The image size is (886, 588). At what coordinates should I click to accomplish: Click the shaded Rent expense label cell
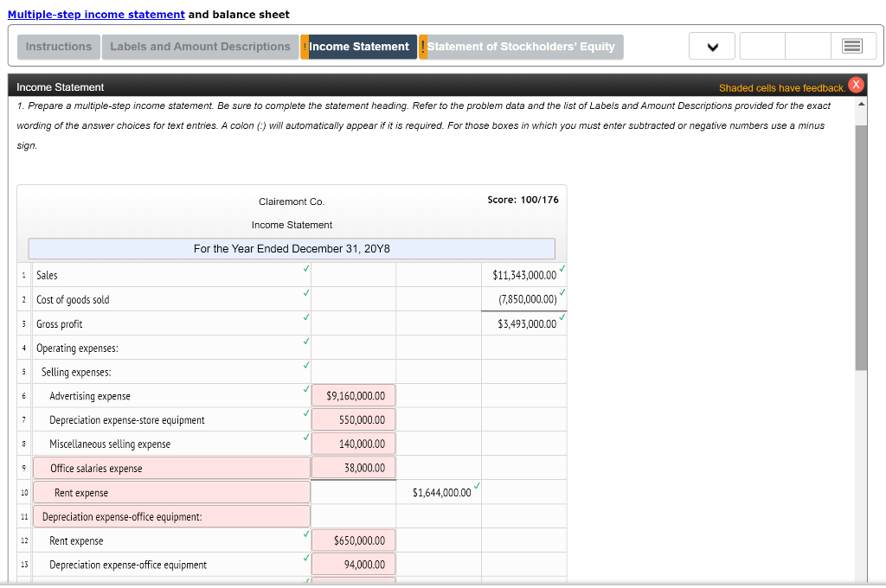point(170,491)
